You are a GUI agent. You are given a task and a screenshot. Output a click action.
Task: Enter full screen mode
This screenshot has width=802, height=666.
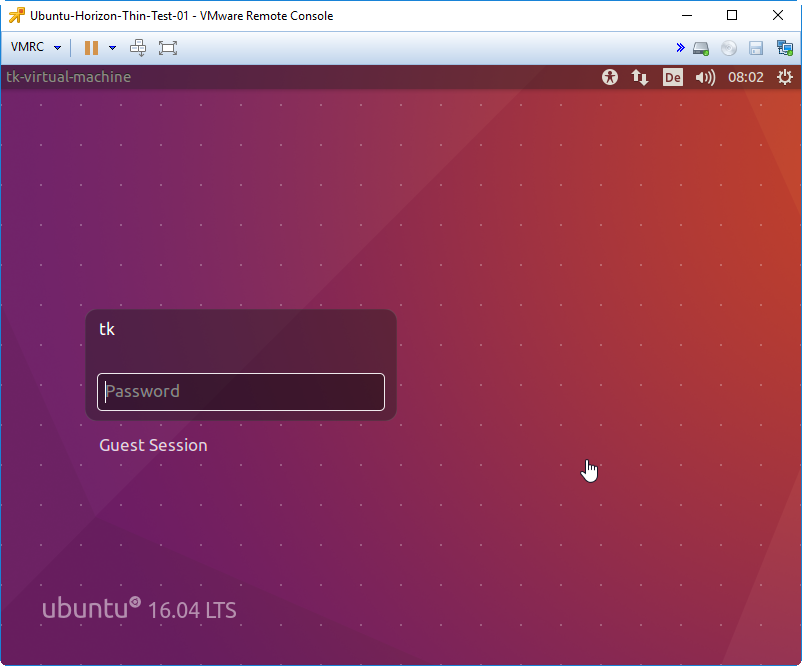coord(168,48)
